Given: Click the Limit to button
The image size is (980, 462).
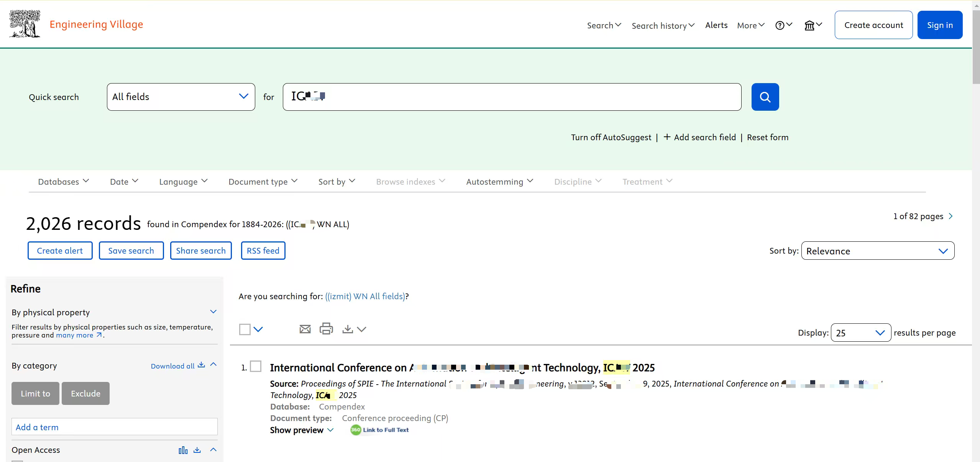Looking at the screenshot, I should click(35, 393).
